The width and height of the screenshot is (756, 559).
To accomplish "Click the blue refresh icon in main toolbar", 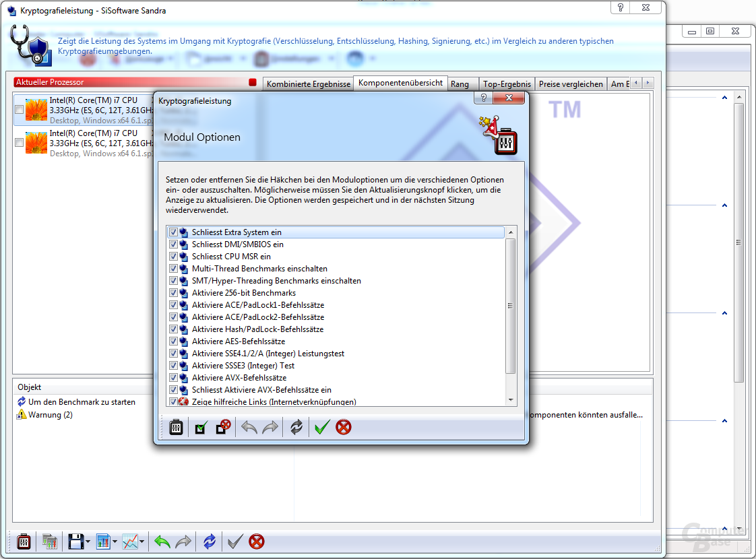I will point(210,541).
